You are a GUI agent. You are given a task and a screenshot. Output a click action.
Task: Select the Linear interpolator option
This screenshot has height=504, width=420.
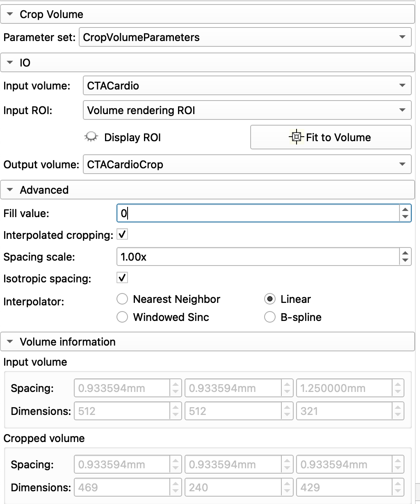click(269, 299)
